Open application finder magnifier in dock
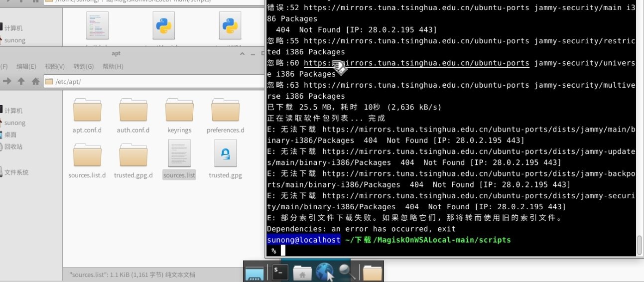This screenshot has height=282, width=644. tap(347, 272)
